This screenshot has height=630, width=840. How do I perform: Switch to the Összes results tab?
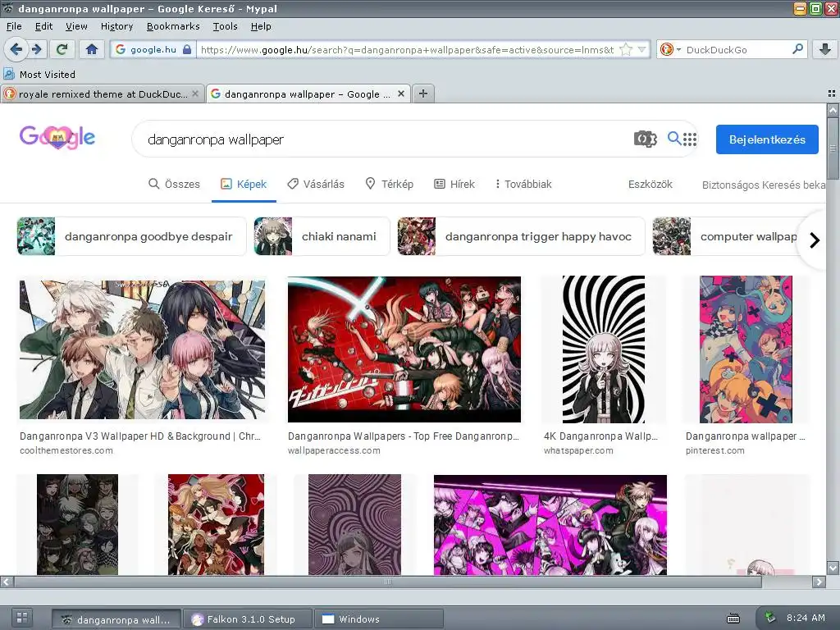(x=174, y=185)
